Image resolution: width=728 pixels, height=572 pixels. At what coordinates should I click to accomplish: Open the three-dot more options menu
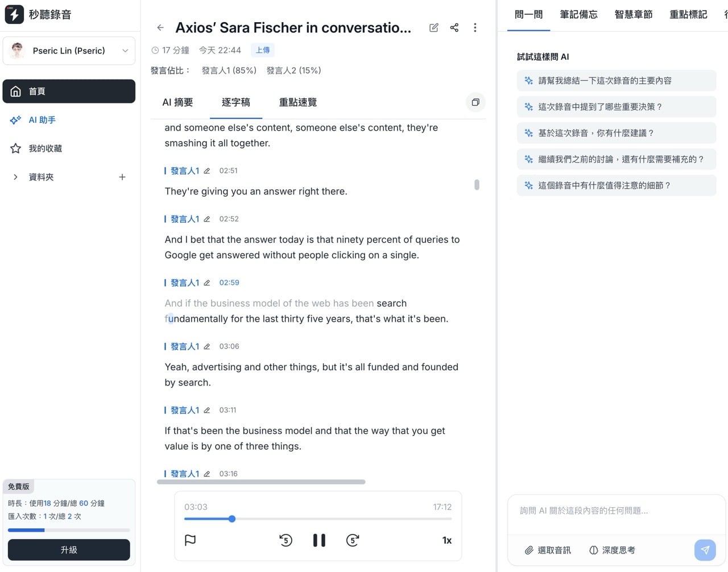click(x=475, y=27)
